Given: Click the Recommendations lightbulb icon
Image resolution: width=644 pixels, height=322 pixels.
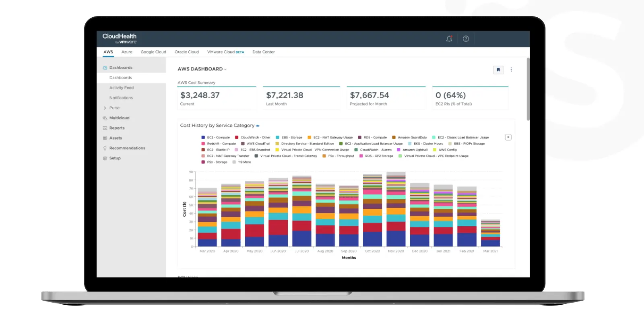Looking at the screenshot, I should 105,148.
